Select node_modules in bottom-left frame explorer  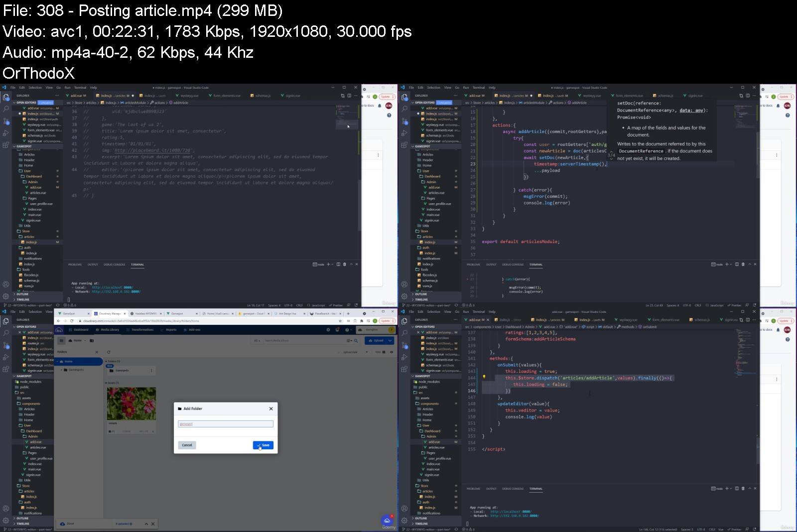coord(30,382)
